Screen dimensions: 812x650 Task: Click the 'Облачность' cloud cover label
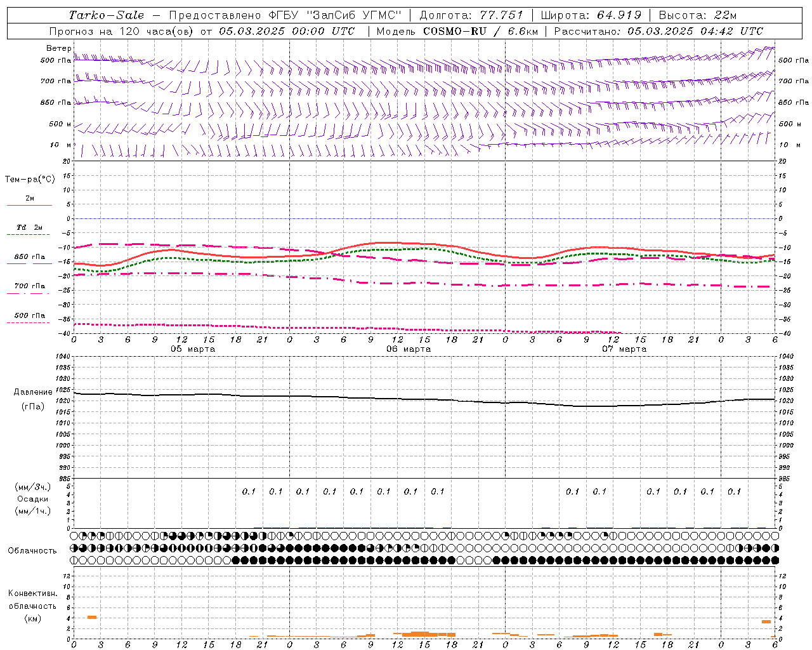32,551
